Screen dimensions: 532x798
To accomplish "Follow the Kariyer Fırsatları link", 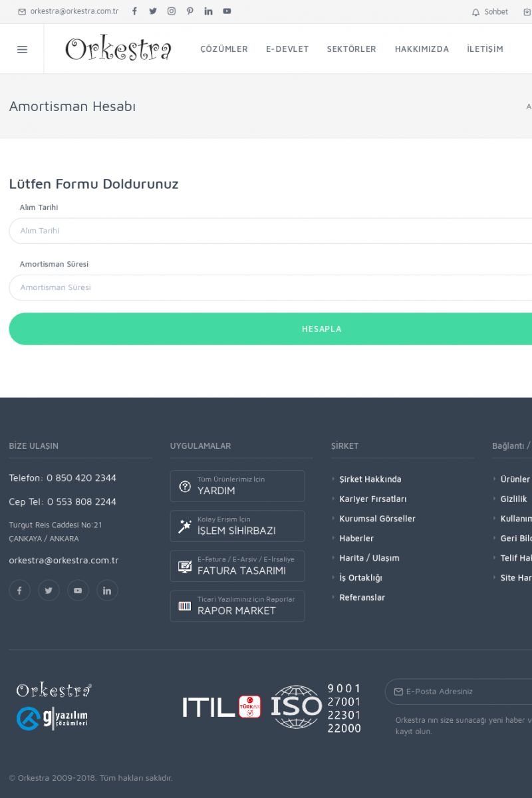I will pyautogui.click(x=372, y=499).
